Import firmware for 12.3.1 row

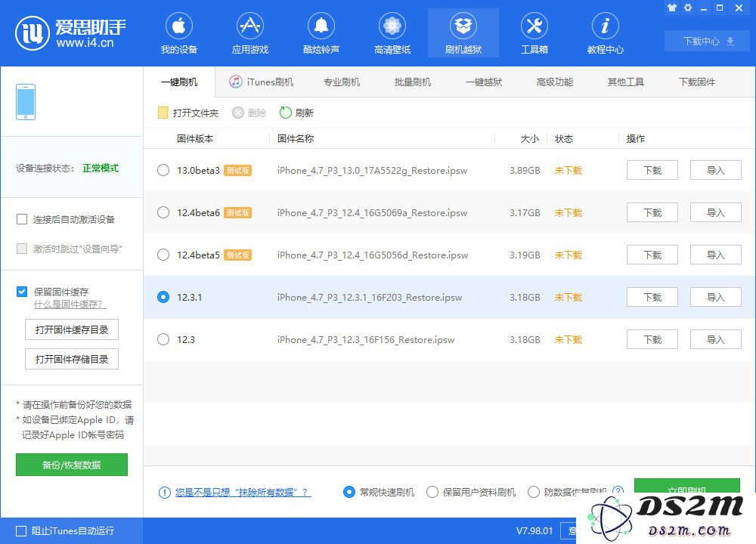point(715,297)
